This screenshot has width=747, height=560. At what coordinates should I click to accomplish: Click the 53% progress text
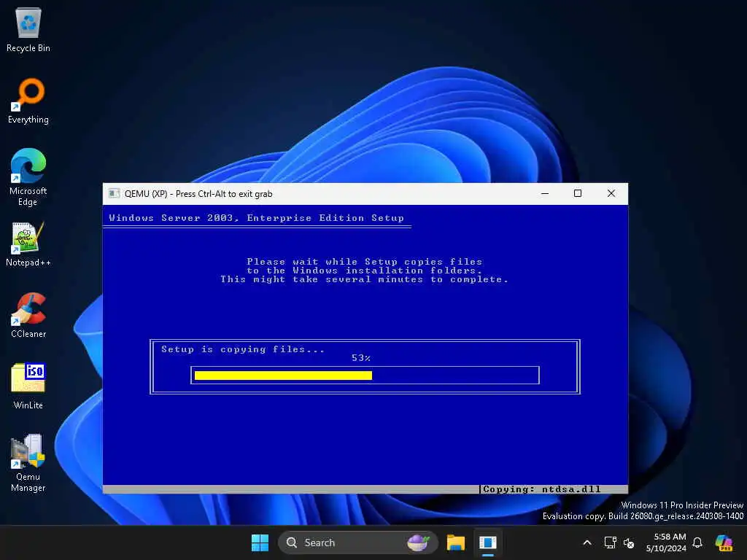click(360, 358)
